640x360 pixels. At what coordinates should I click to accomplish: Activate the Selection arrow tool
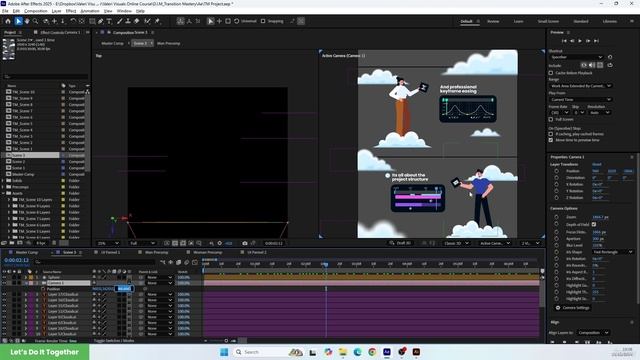tap(18, 21)
